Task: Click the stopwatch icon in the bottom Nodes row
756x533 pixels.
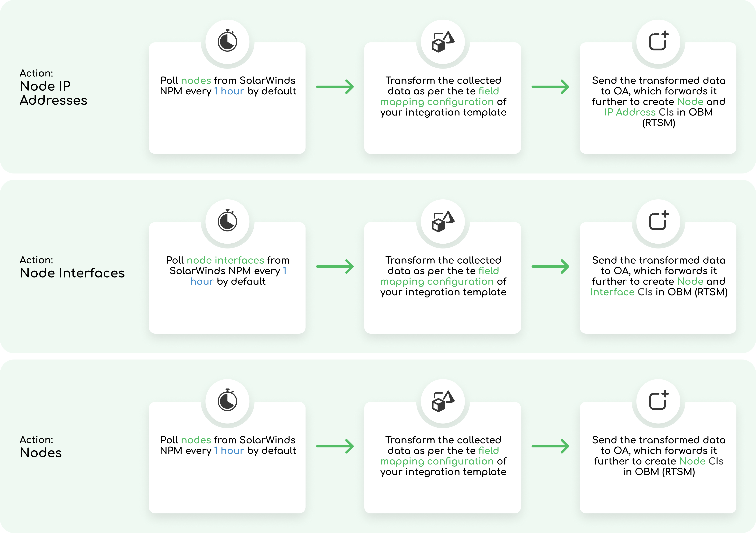Action: click(x=227, y=400)
